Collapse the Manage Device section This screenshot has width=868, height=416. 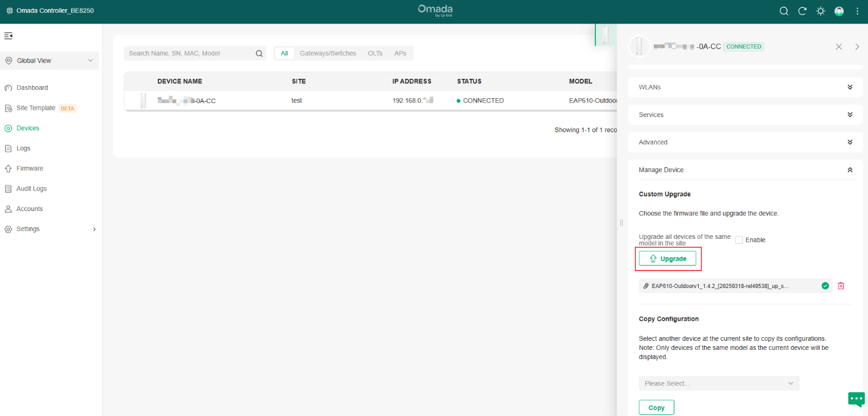pos(850,170)
